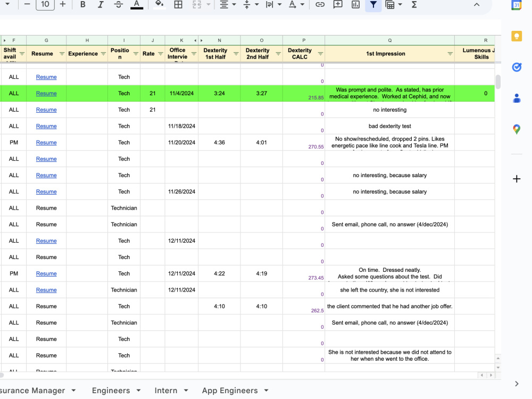Select cell 'bad dexterity test'

[389, 126]
